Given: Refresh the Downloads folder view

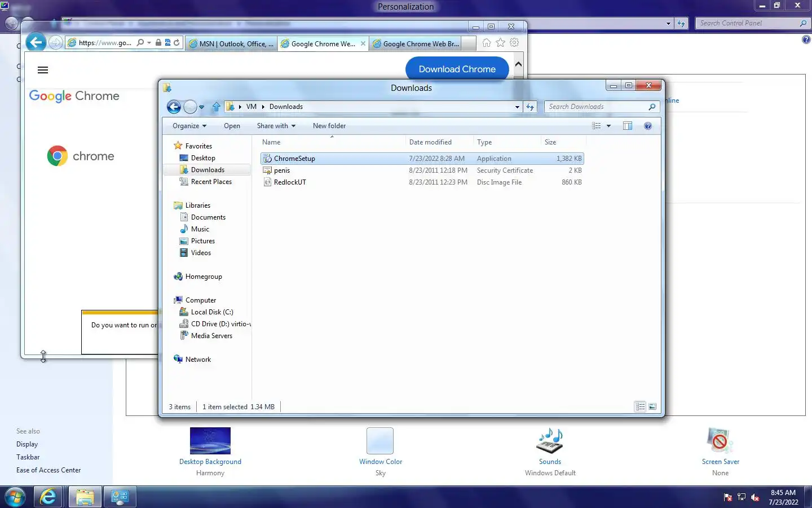Looking at the screenshot, I should [530, 107].
